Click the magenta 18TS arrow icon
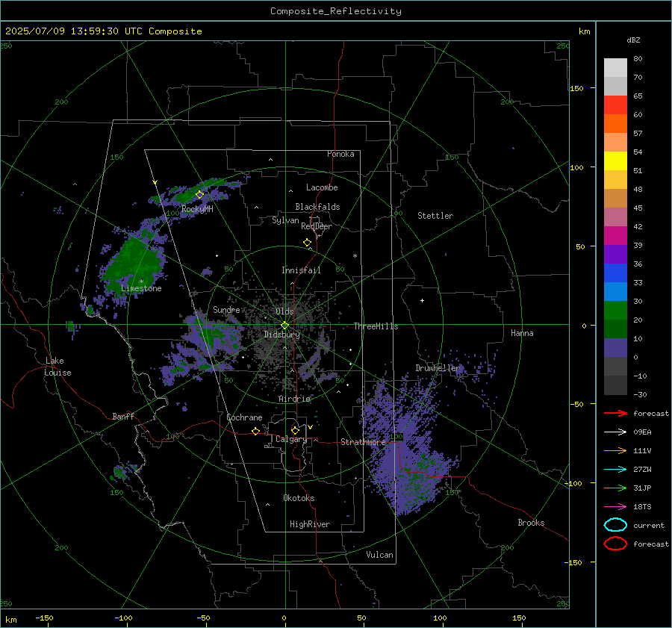Viewport: 672px width, 628px height. point(615,507)
